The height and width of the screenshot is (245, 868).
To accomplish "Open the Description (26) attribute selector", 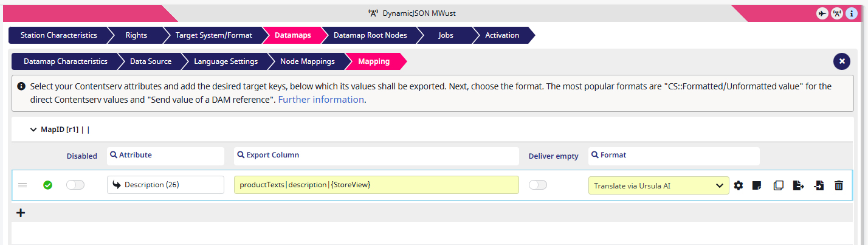I will pos(165,185).
